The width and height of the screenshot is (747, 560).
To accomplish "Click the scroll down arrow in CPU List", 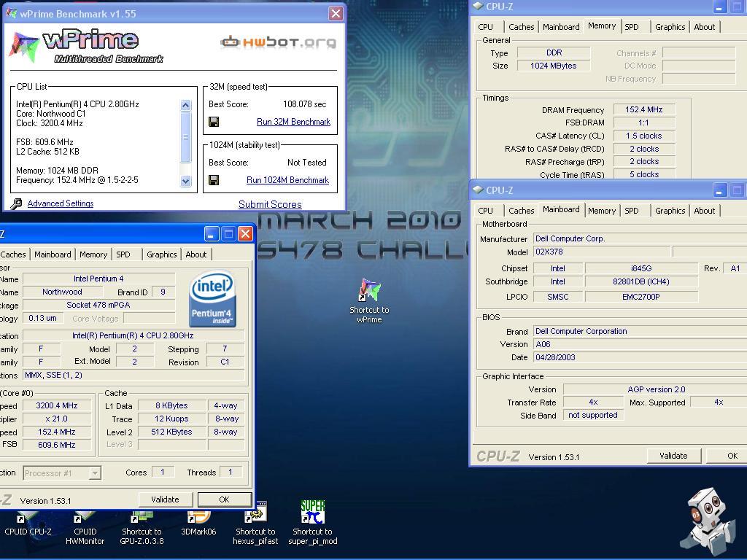I will point(186,181).
